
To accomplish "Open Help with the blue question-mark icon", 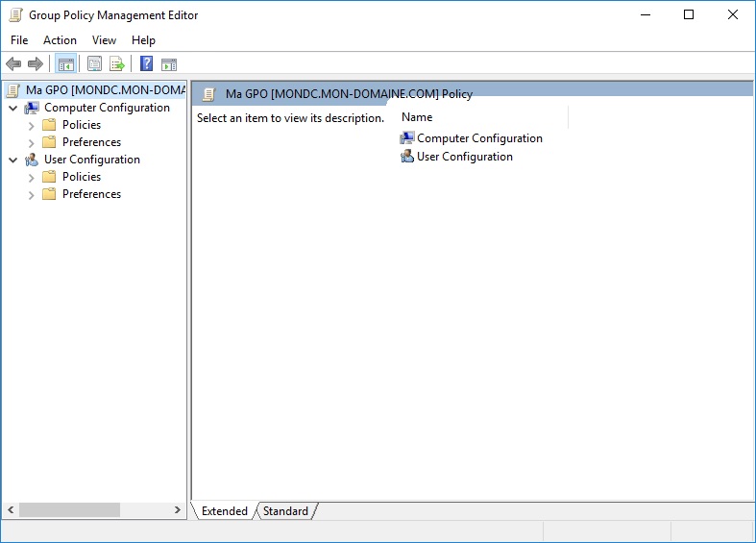I will click(147, 63).
